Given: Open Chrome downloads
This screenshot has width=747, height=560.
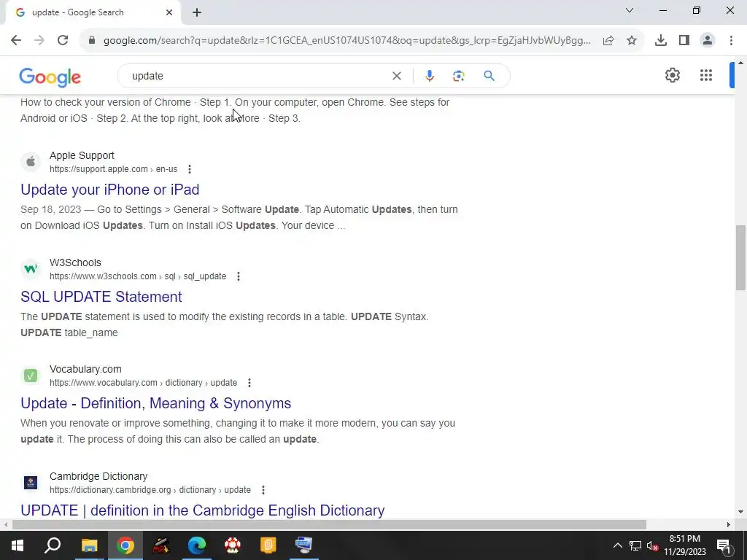Looking at the screenshot, I should click(x=661, y=41).
